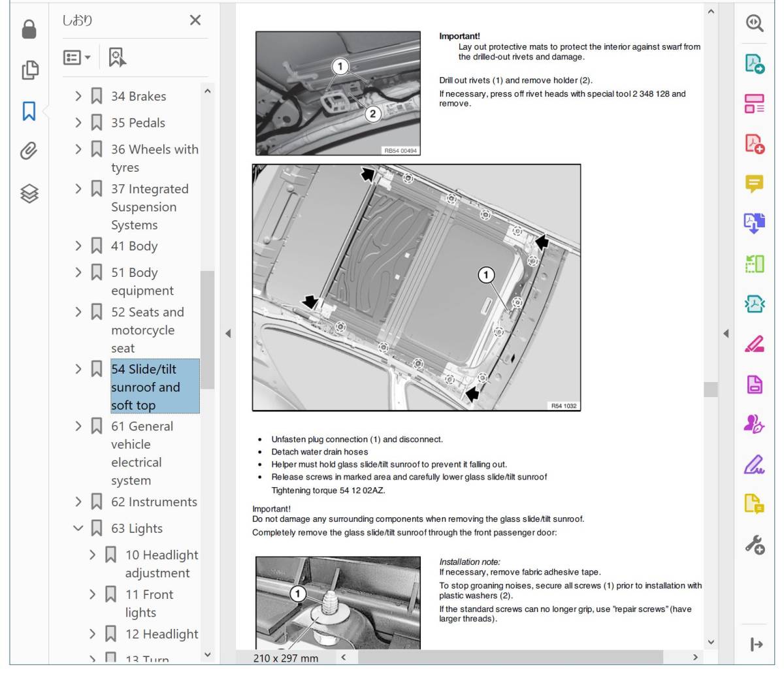Viewport: 784px width, 674px height.
Task: Show the page thumbnails panel
Action: click(30, 70)
